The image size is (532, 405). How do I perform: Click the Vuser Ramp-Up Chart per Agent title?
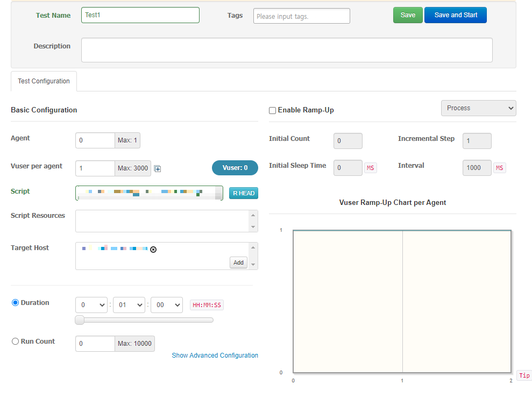tap(393, 202)
